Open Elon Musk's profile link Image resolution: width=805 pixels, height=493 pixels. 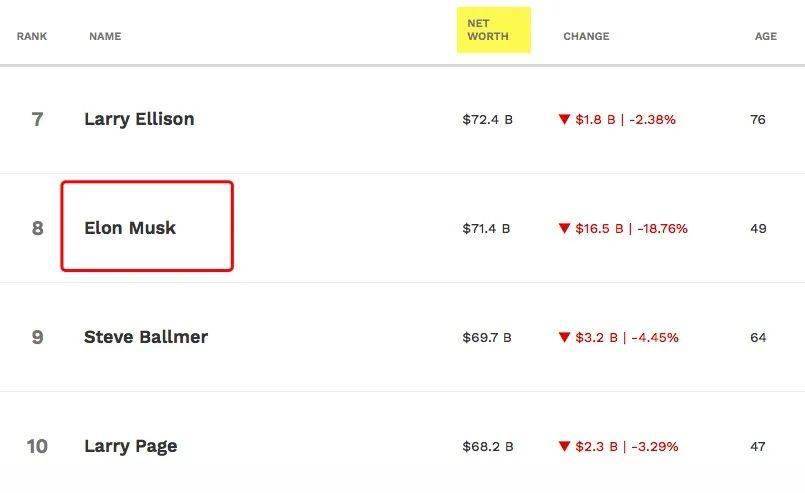coord(130,228)
